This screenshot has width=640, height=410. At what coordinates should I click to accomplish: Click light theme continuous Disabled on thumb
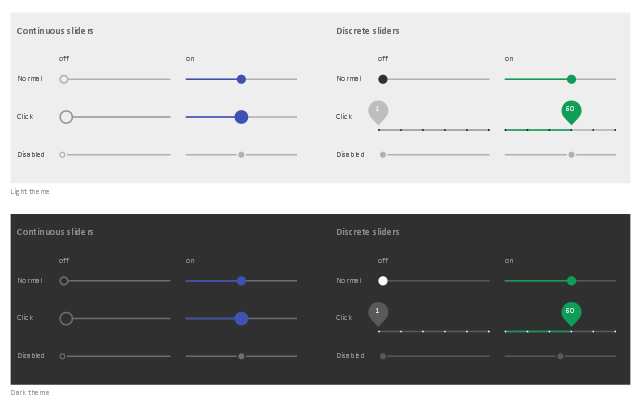[x=241, y=155]
